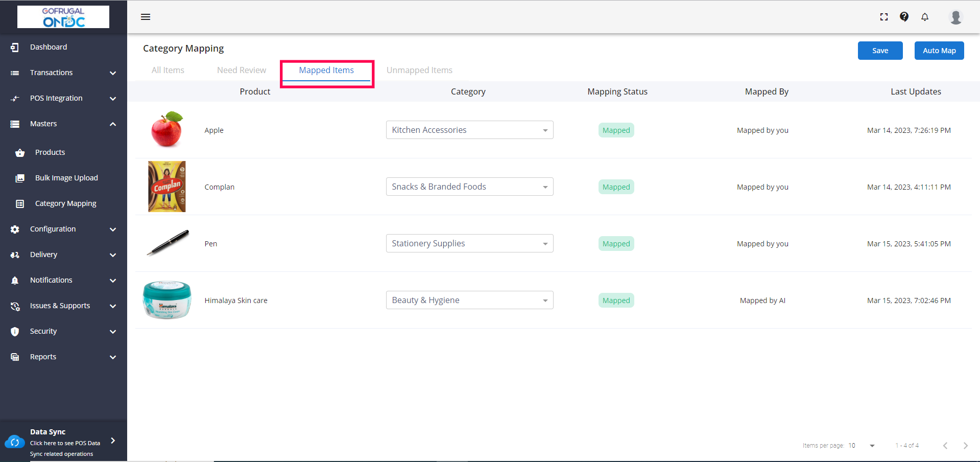The height and width of the screenshot is (462, 980).
Task: Click the user profile avatar
Action: tap(955, 17)
